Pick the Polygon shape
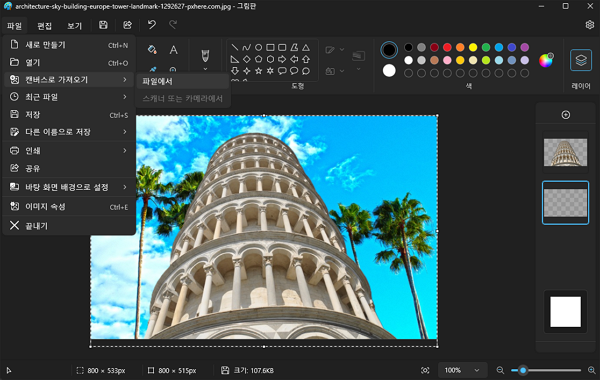This screenshot has width=600, height=380. pos(294,47)
